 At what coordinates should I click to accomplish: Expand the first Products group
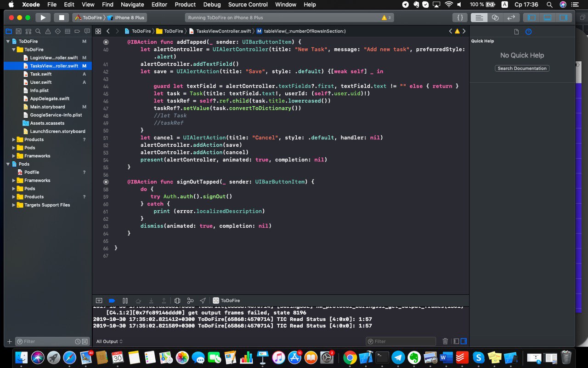pos(14,139)
